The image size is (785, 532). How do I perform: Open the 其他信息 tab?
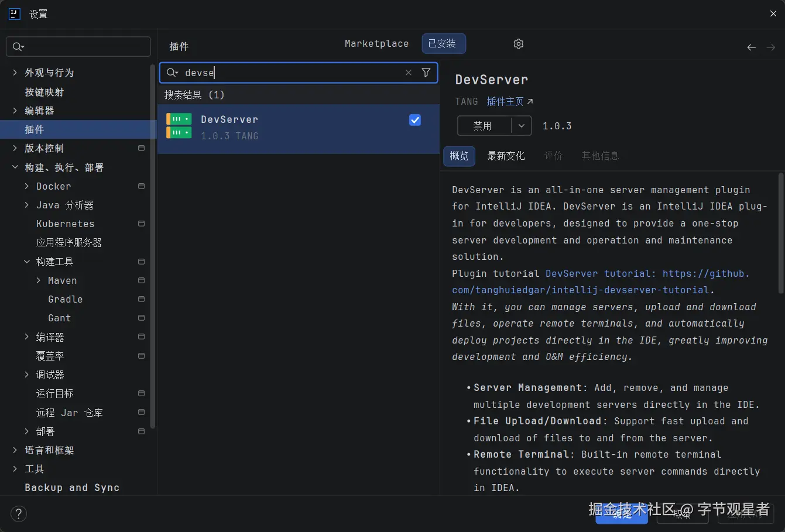[600, 156]
